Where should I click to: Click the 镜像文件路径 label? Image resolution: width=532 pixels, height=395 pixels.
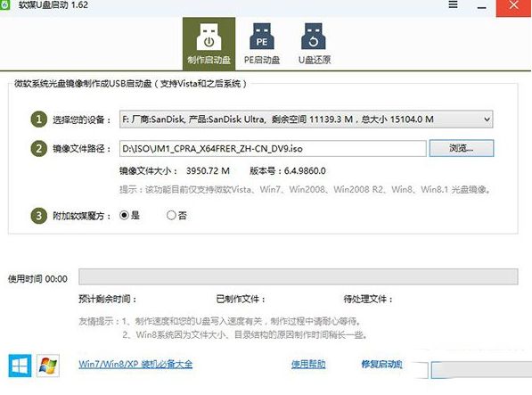pyautogui.click(x=82, y=149)
